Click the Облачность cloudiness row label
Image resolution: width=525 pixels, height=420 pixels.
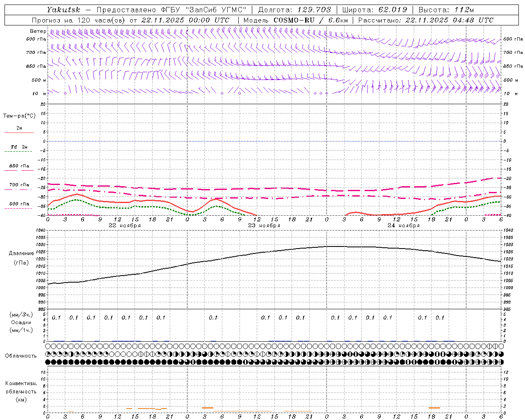pos(21,356)
